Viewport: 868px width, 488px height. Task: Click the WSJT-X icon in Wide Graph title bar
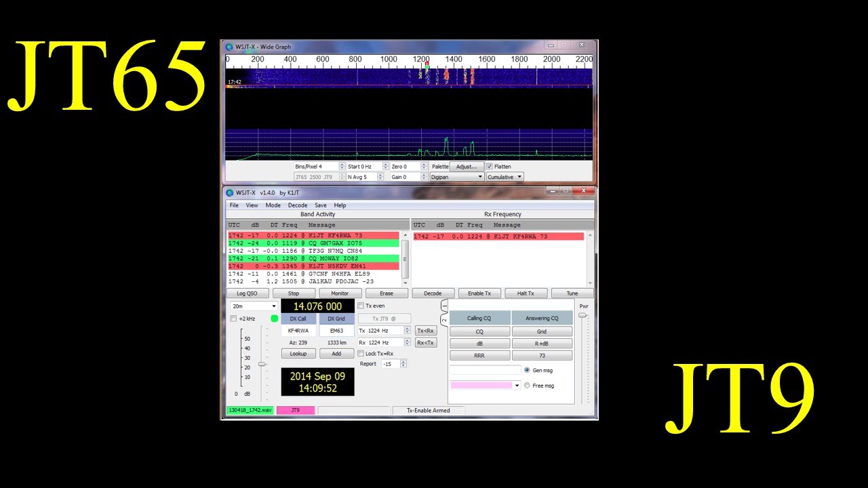coord(229,47)
